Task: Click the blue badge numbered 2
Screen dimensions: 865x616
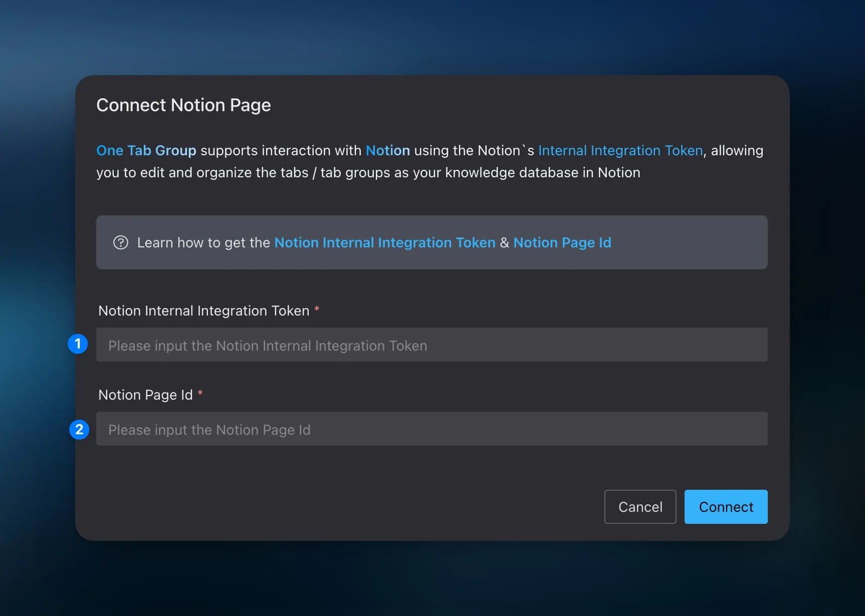Action: [x=79, y=429]
